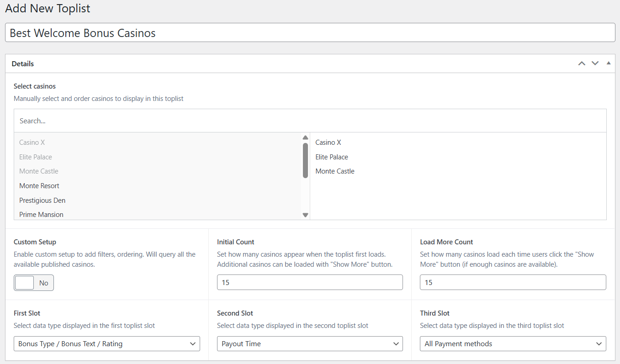The width and height of the screenshot is (620, 364).
Task: Move the Details panel up using the up arrow
Action: [582, 63]
